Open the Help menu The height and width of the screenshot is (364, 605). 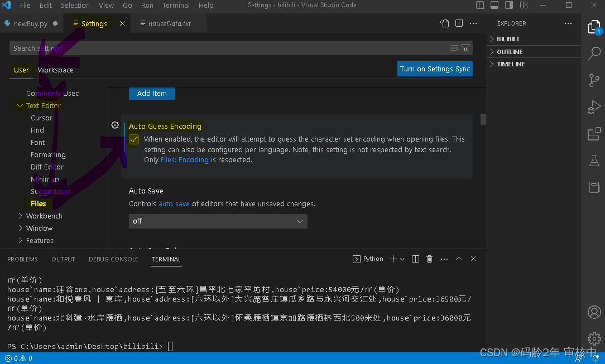click(206, 6)
